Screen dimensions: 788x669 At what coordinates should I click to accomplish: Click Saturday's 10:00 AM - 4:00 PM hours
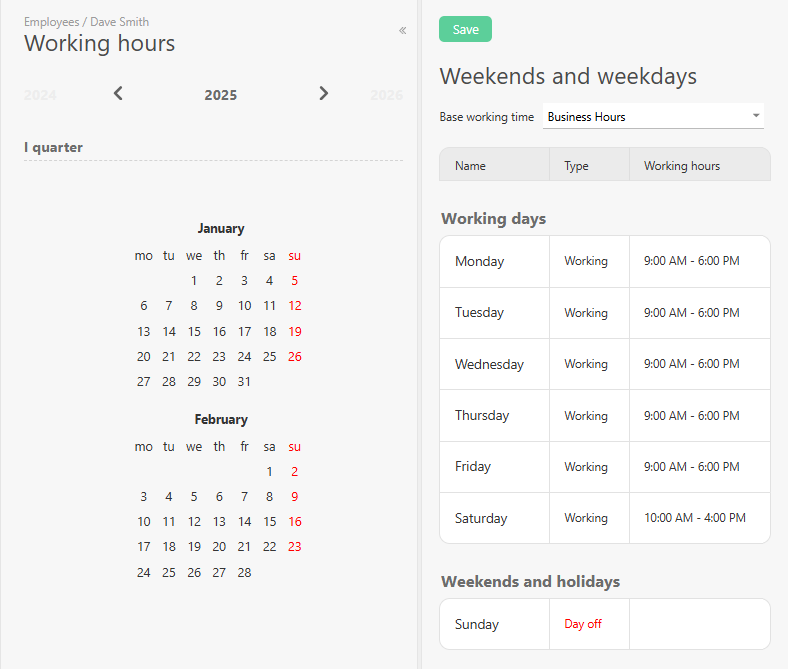[694, 518]
